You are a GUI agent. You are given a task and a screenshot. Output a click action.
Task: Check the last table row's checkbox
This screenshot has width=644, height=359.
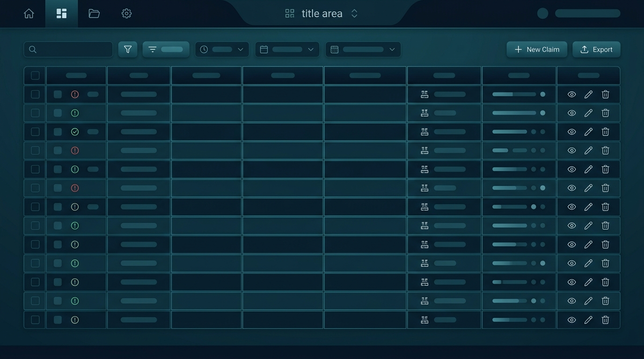[35, 320]
